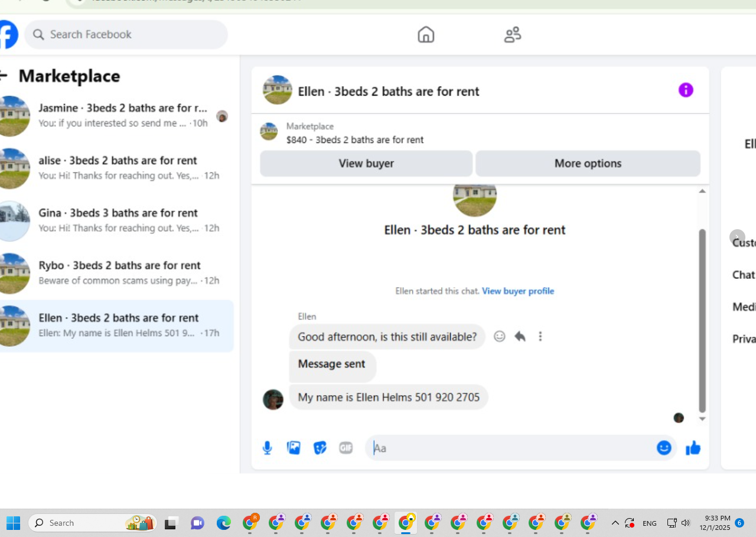This screenshot has height=537, width=756.
Task: Open the purple video chat app on the taskbar
Action: (x=197, y=523)
